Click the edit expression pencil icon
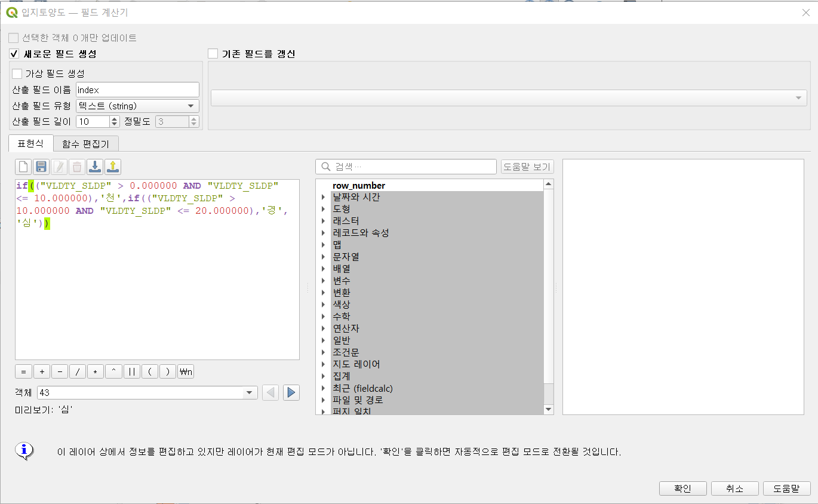The height and width of the screenshot is (504, 818). 59,167
